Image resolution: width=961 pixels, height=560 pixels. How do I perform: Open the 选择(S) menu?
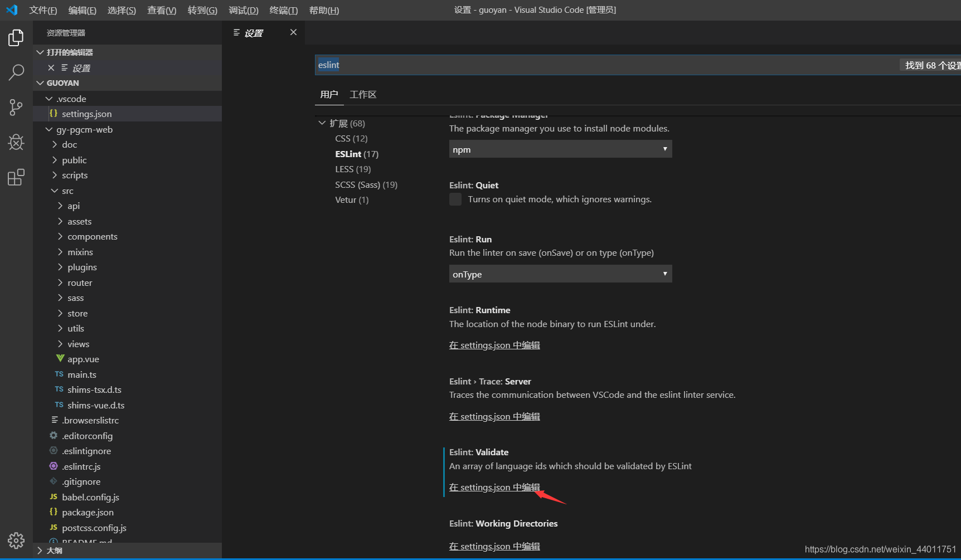point(122,10)
